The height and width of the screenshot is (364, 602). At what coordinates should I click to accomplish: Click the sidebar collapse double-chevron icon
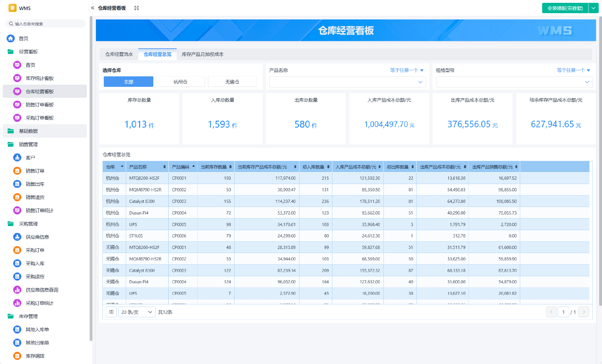point(92,8)
